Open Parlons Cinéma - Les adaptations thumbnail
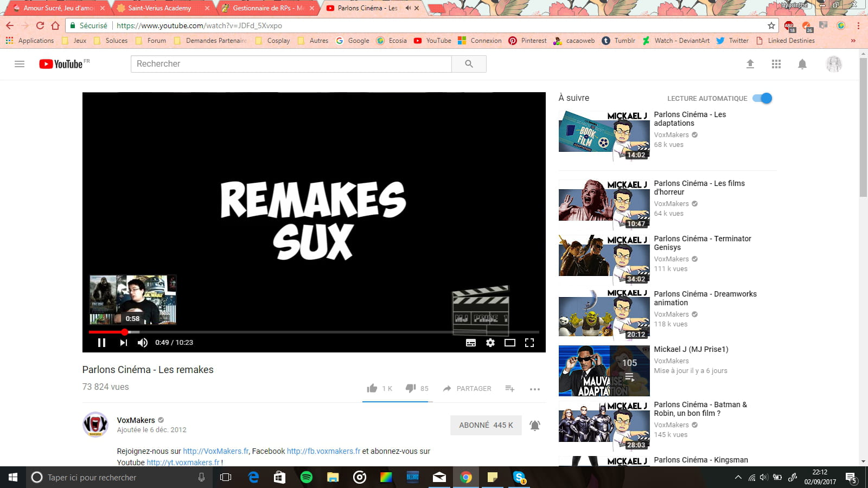 point(604,136)
